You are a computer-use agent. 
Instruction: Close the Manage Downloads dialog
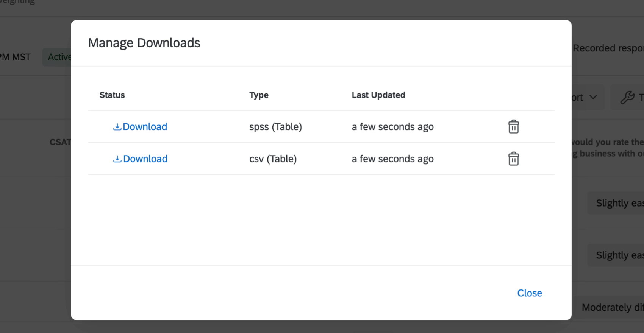click(529, 293)
